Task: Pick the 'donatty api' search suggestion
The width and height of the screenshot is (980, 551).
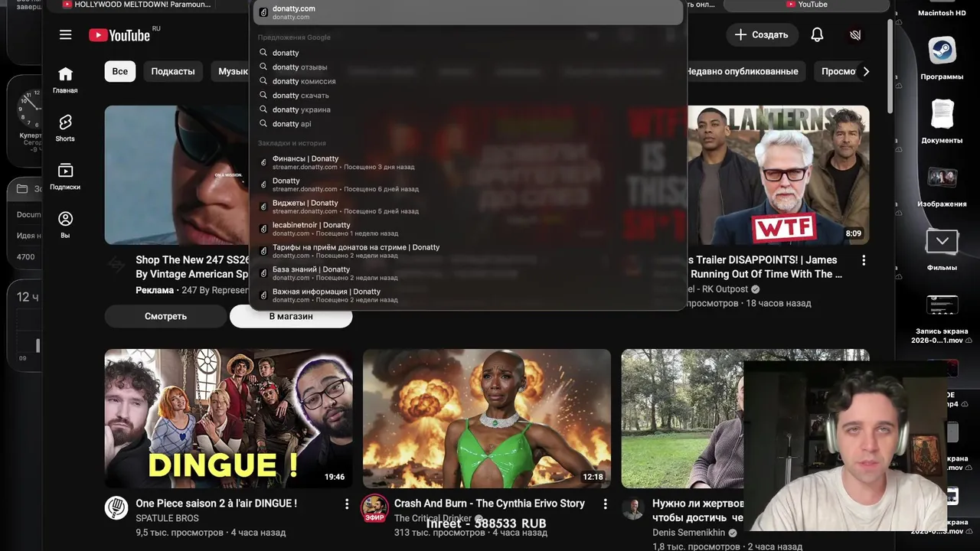Action: point(468,123)
